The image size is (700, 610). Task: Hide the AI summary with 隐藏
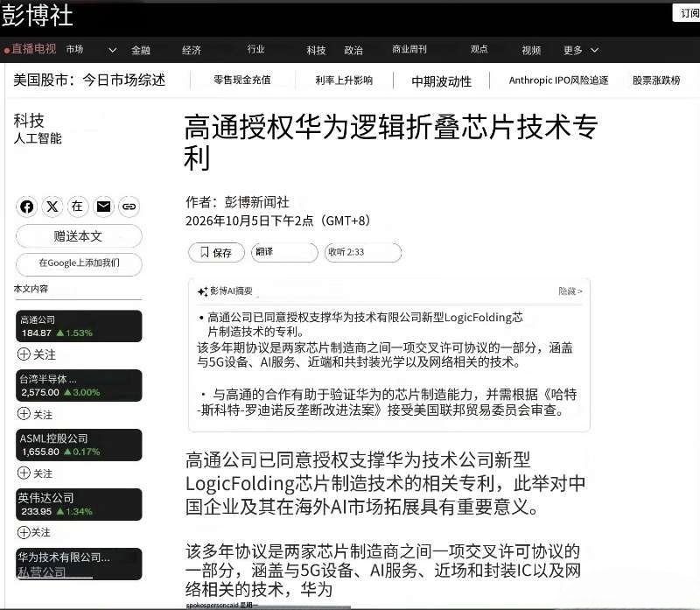[x=570, y=291]
